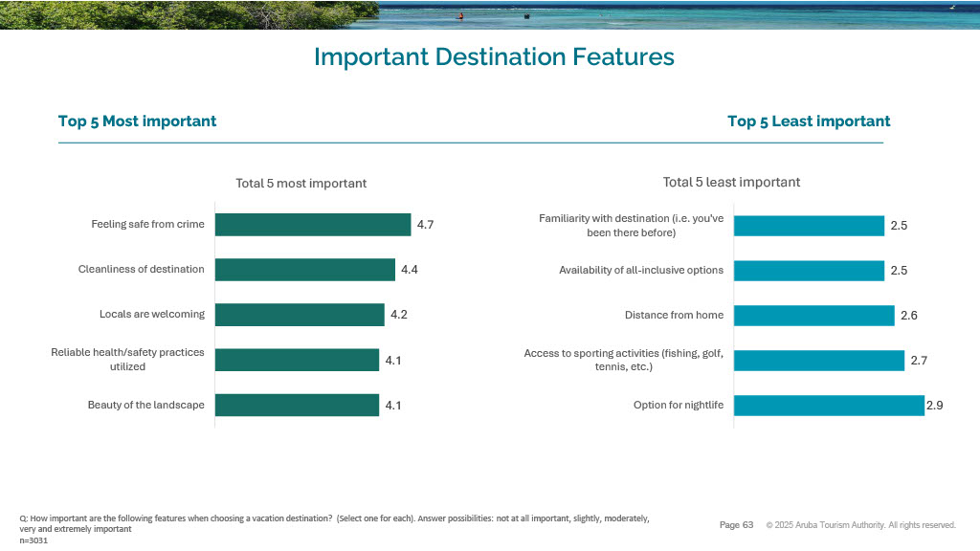Screen dimensions: 980x551
Task: Select the 'Access to sporting activities' bar
Action: click(818, 361)
